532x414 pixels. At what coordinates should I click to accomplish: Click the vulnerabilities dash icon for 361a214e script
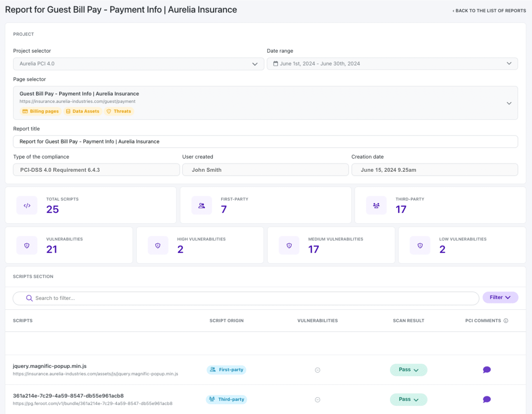click(x=318, y=400)
